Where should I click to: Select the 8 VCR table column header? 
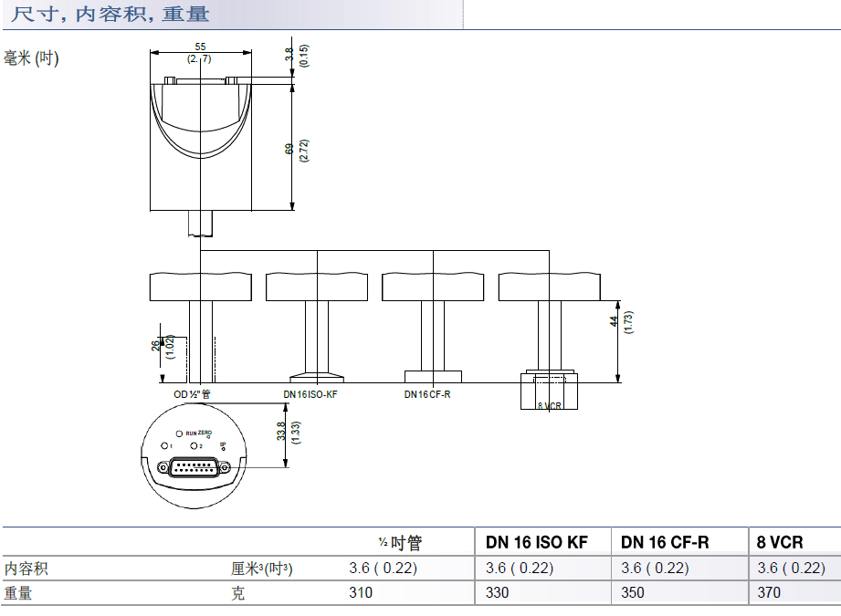(780, 542)
